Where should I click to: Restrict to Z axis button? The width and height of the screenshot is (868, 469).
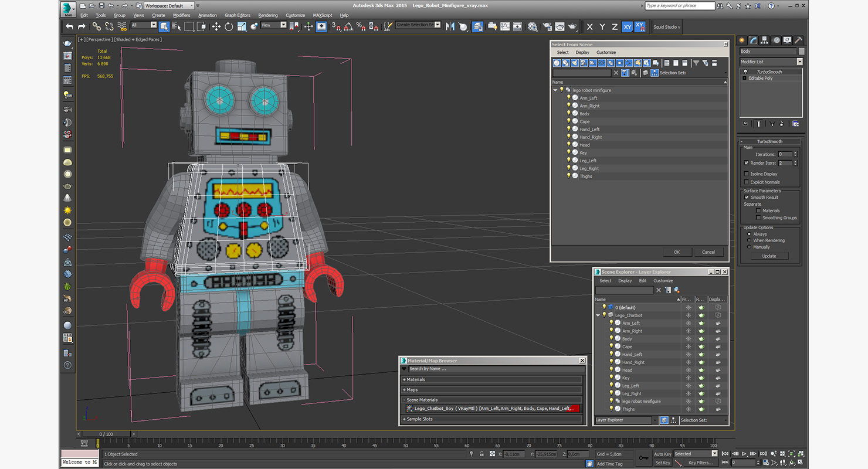click(615, 27)
